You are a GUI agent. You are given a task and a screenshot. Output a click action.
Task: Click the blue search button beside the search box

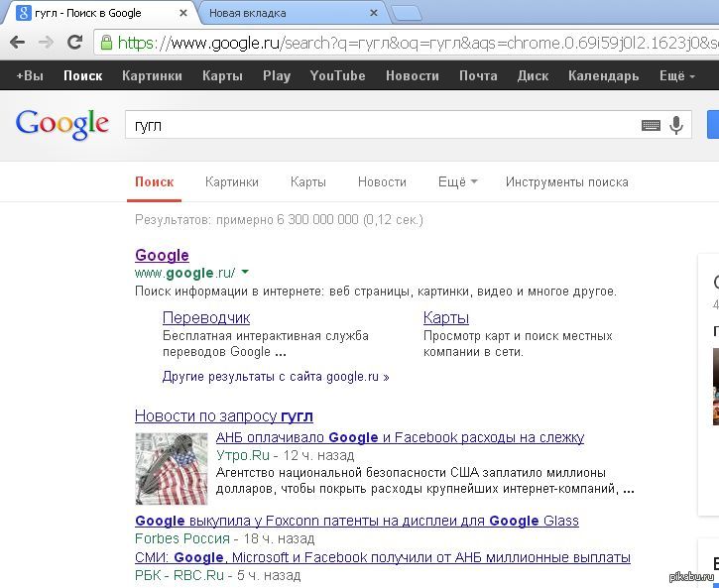pyautogui.click(x=713, y=124)
